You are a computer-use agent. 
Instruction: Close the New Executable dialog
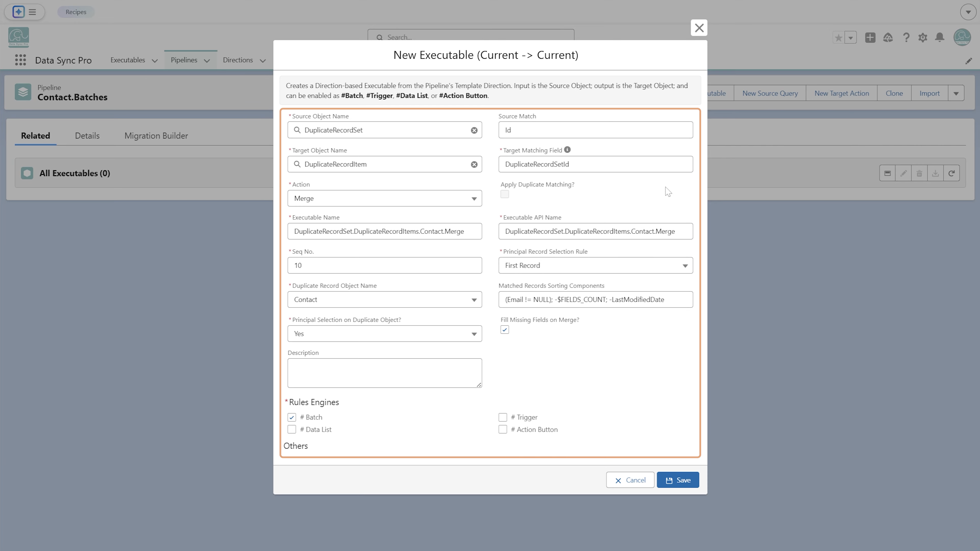699,28
